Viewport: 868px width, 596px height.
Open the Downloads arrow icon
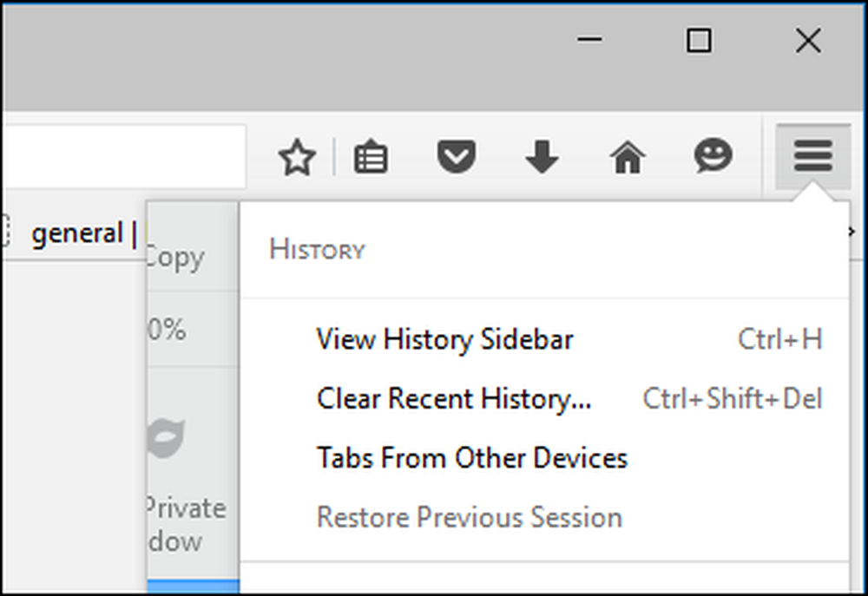[x=542, y=157]
